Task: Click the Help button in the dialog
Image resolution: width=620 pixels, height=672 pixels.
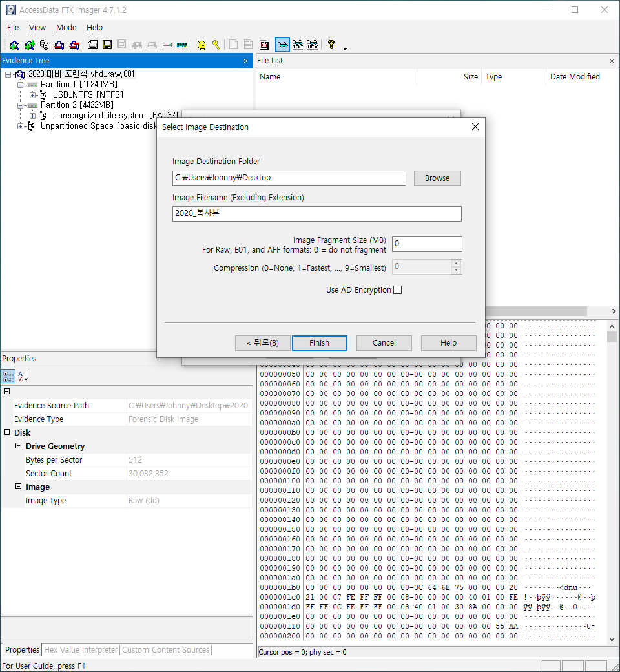Action: (448, 343)
